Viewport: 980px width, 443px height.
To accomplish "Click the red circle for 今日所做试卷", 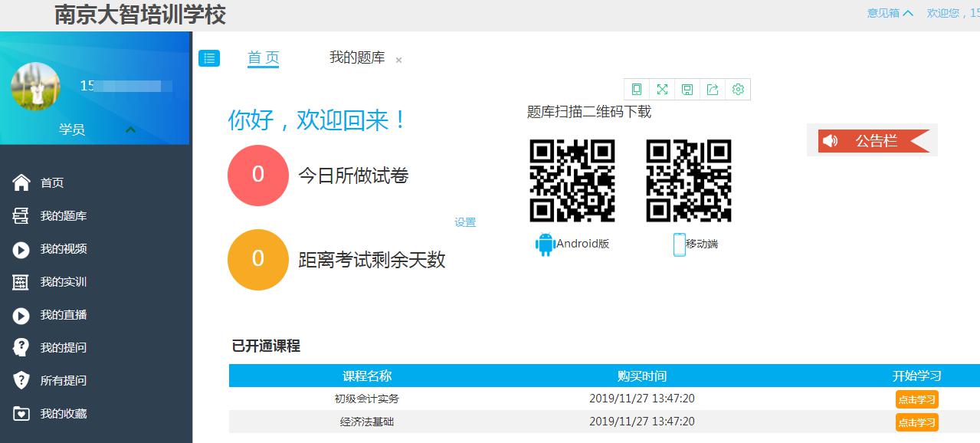I will coord(258,176).
